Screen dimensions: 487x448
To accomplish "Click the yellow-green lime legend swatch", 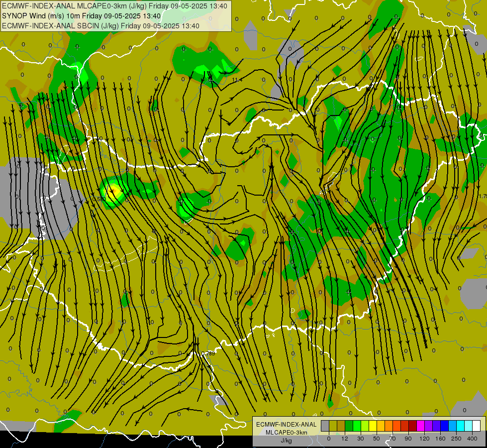I will click(x=365, y=426).
